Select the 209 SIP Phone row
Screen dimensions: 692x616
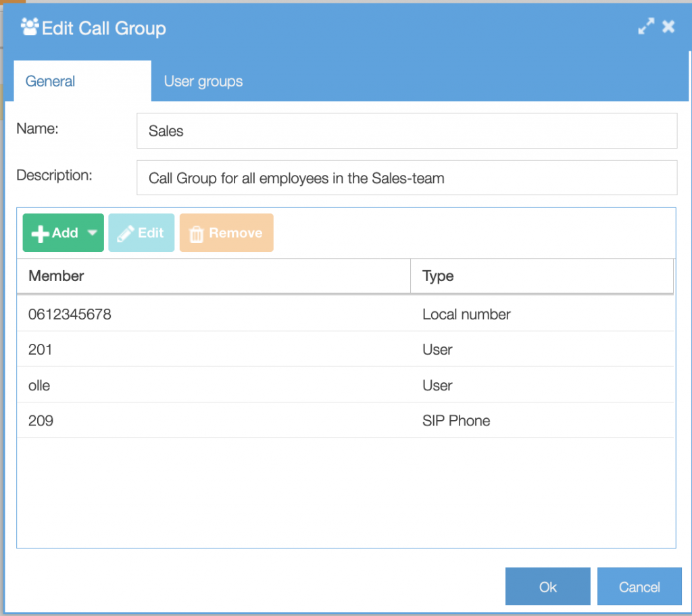[x=203, y=420]
